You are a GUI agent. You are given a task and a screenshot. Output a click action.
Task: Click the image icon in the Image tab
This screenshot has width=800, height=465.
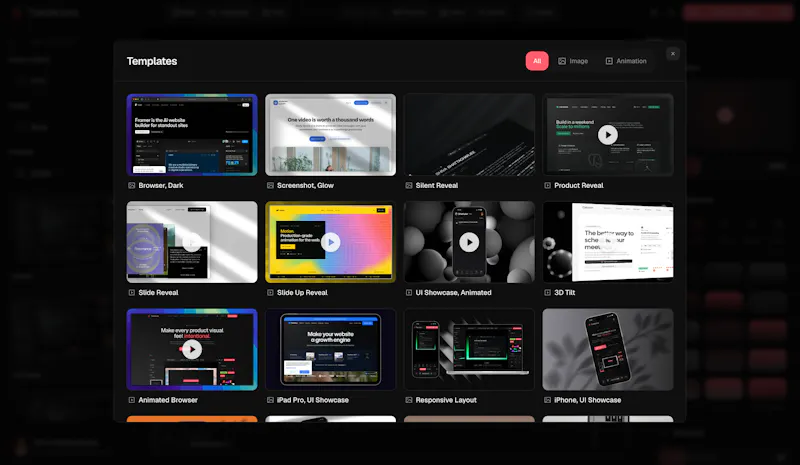pyautogui.click(x=562, y=61)
